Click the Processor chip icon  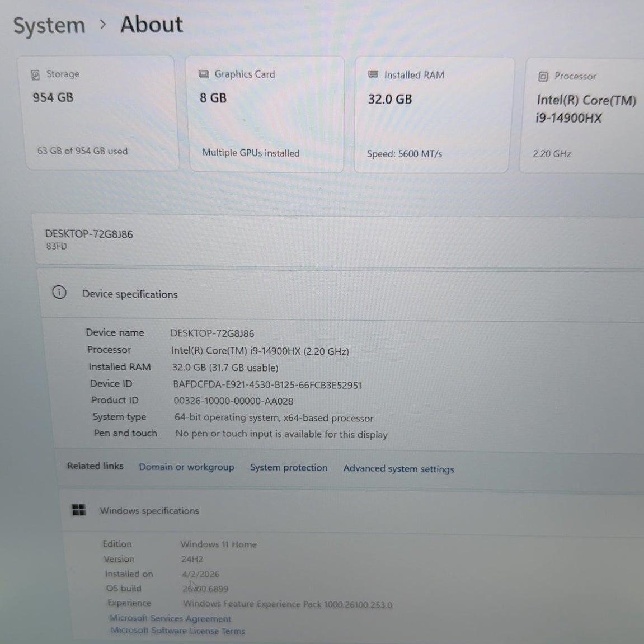[543, 77]
